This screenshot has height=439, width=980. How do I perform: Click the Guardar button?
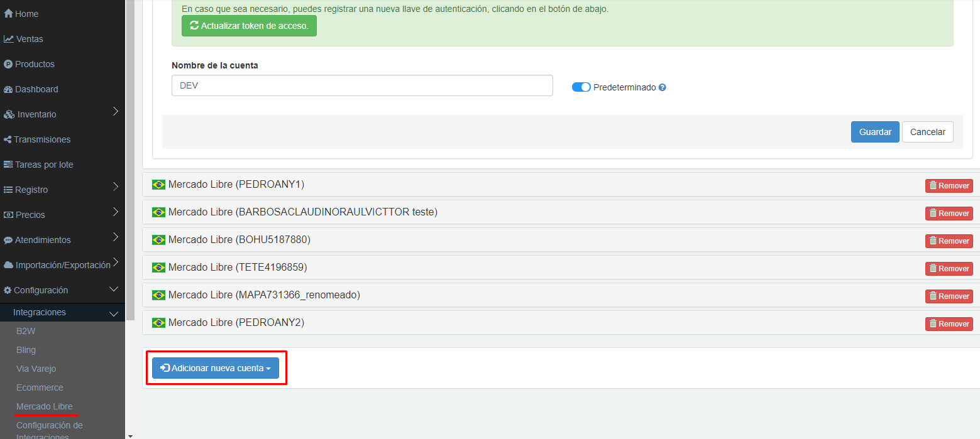tap(875, 132)
